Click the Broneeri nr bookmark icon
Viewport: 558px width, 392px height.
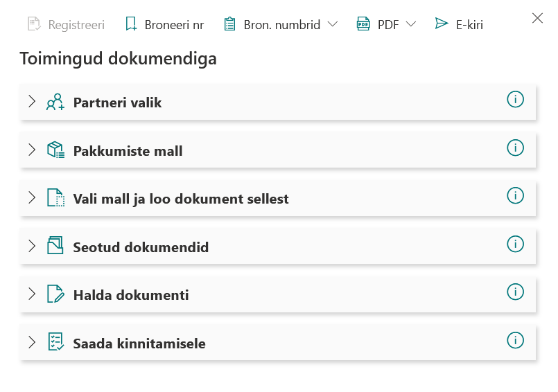[x=131, y=24]
